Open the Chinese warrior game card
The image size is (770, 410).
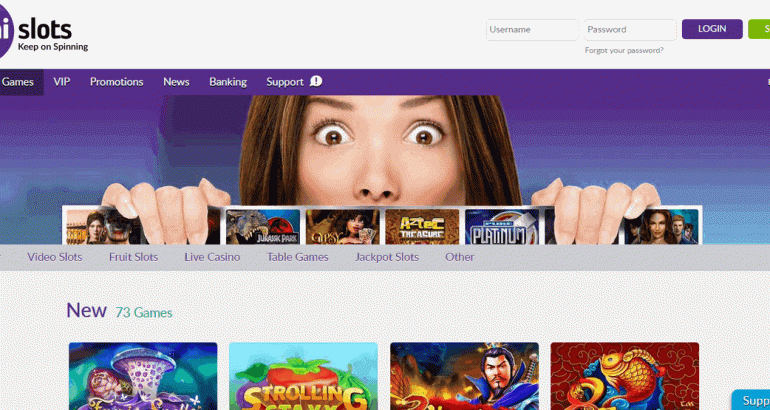click(x=464, y=376)
